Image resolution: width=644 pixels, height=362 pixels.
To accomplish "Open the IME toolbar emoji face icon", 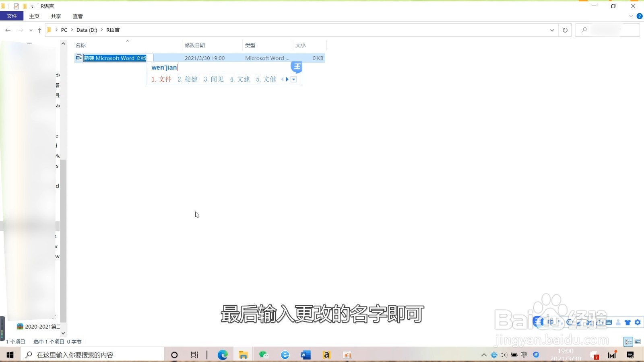I will pos(570,322).
